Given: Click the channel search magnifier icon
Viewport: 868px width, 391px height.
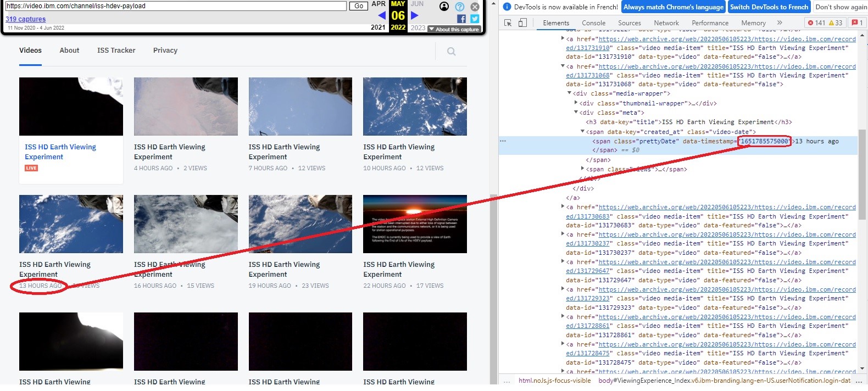Looking at the screenshot, I should tap(451, 52).
